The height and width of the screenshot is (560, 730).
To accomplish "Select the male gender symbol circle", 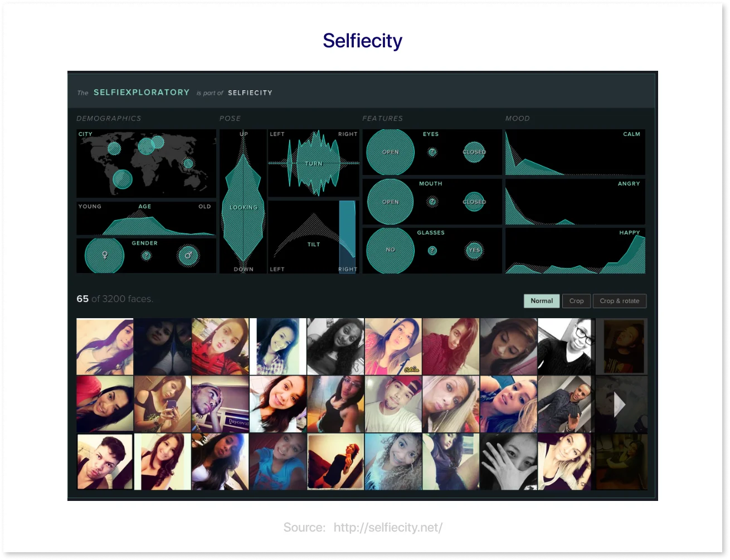I will pyautogui.click(x=188, y=256).
